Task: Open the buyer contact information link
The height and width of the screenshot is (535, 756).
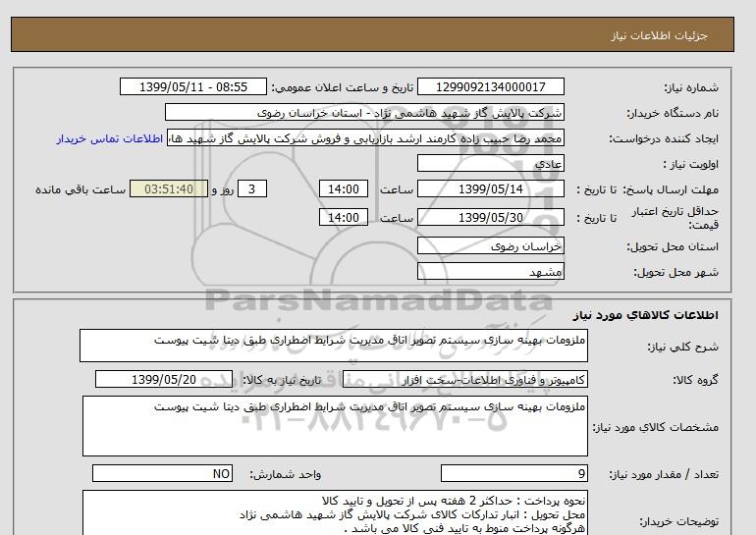Action: pyautogui.click(x=110, y=138)
